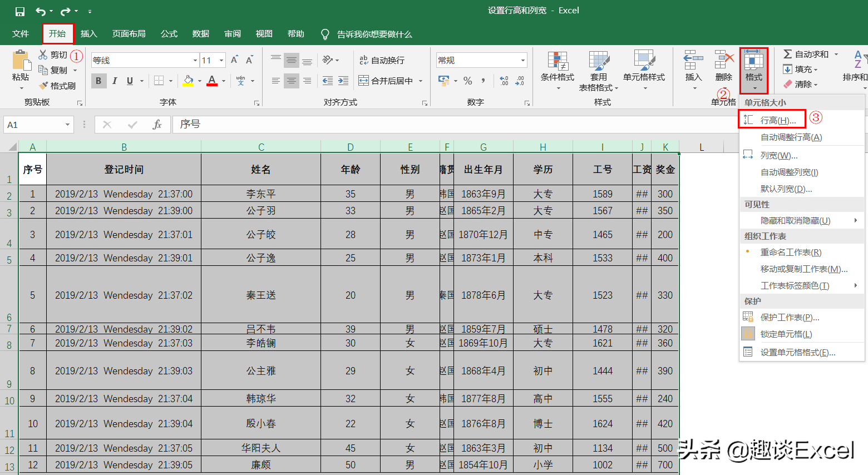Screen dimensions: 868x475
Task: Open the Name Box dropdown for A1
Action: coord(67,125)
